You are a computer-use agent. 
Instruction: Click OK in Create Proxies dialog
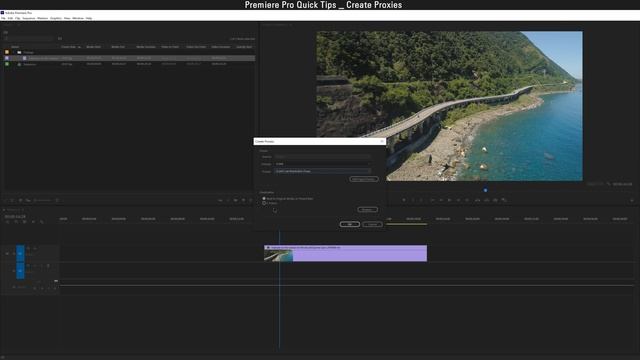click(x=350, y=224)
